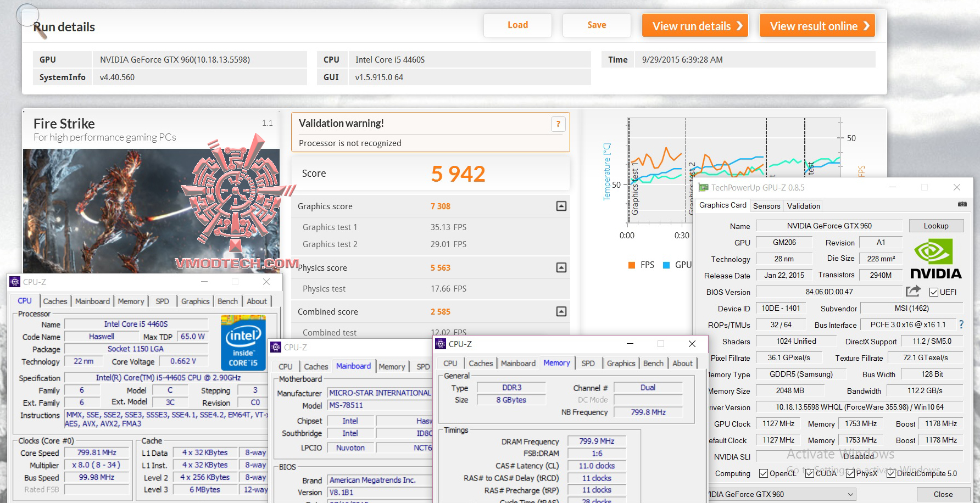Viewport: 980px width, 503px height.
Task: Collapse the Graphics score section
Action: point(561,206)
